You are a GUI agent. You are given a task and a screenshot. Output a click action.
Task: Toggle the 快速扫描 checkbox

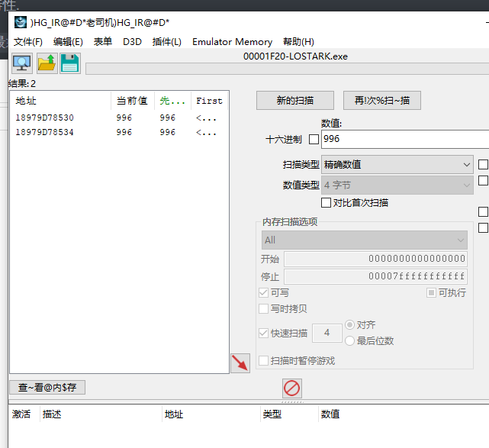pyautogui.click(x=263, y=333)
